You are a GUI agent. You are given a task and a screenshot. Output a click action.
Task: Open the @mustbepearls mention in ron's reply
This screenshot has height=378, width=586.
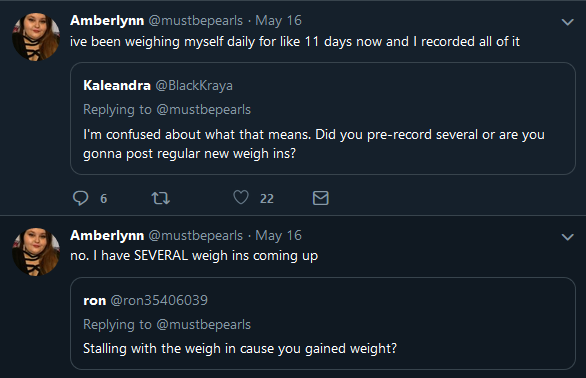point(204,325)
